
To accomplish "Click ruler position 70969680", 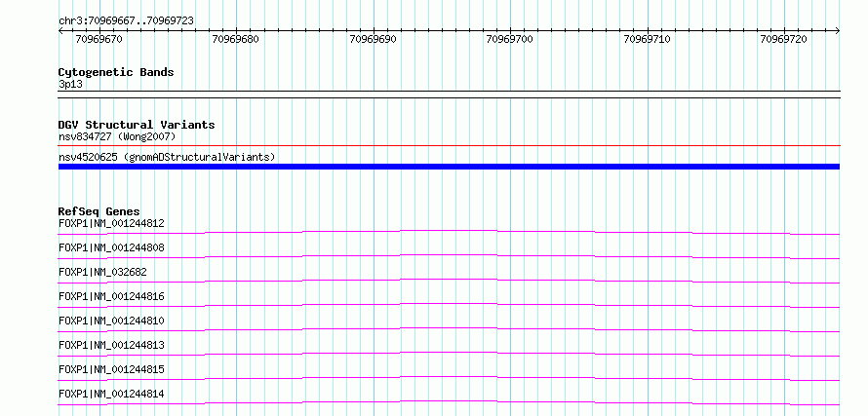I will click(235, 39).
